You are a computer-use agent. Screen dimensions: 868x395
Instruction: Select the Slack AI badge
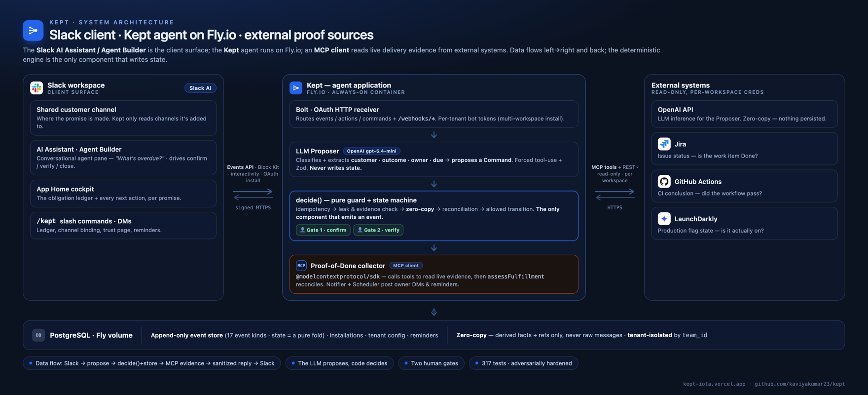coord(200,88)
